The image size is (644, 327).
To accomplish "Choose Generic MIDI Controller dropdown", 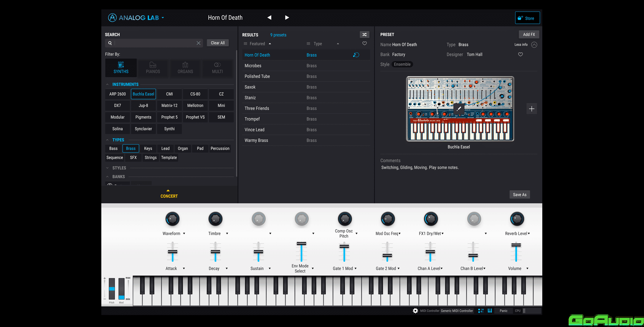I will 457,311.
